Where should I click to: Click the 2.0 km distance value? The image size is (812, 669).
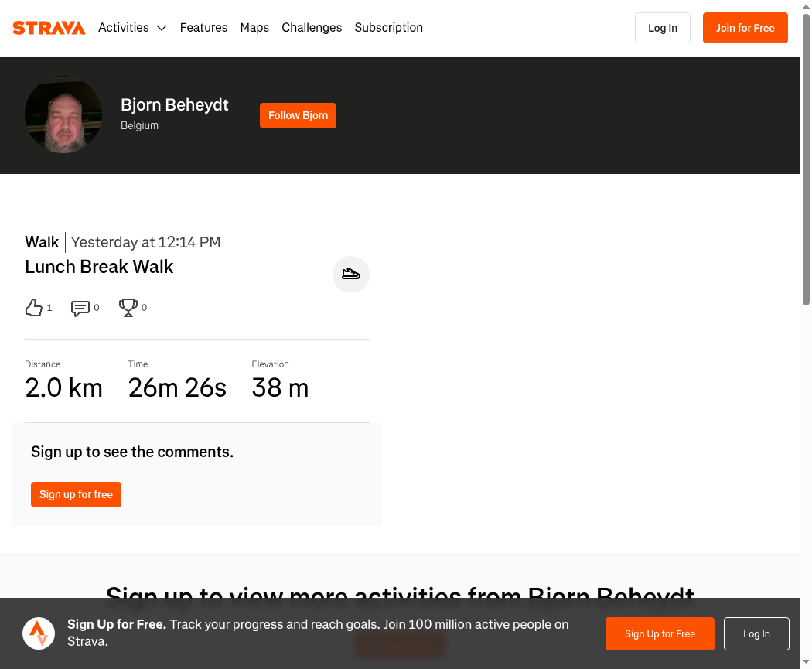(x=63, y=387)
